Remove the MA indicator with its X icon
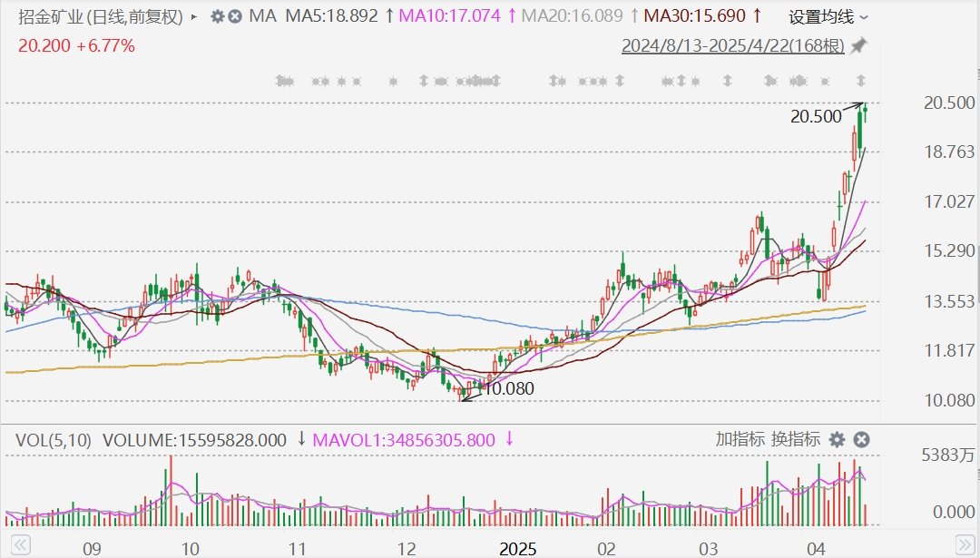 coord(235,16)
